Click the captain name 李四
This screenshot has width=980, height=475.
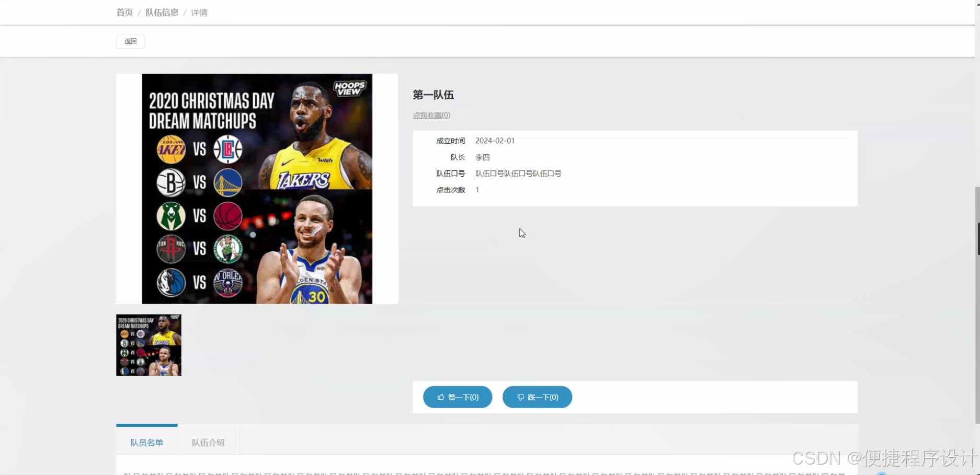(482, 157)
